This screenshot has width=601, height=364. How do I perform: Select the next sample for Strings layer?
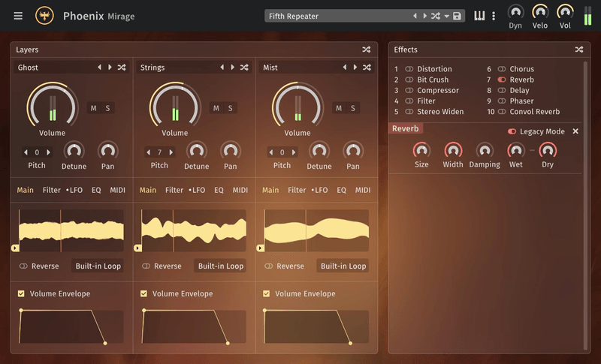(x=233, y=68)
